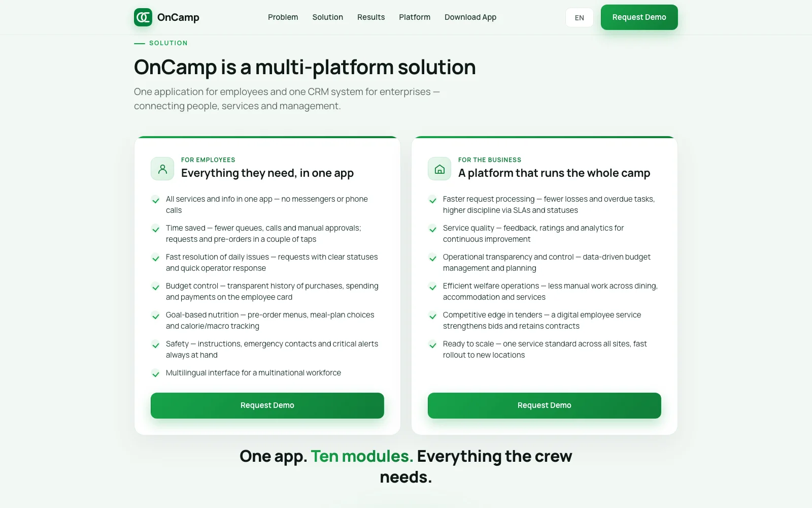This screenshot has width=812, height=508.
Task: Click 'Multilingual interface for a multinational workforce'
Action: 253,373
